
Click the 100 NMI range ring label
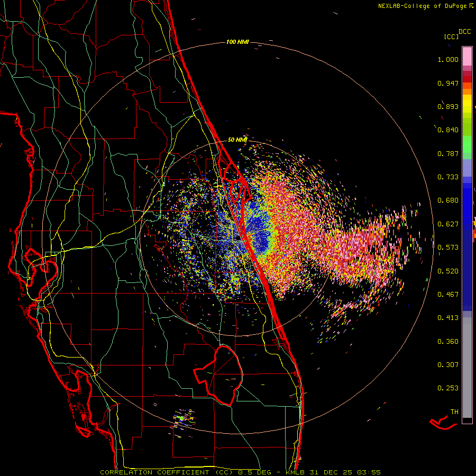click(x=237, y=42)
